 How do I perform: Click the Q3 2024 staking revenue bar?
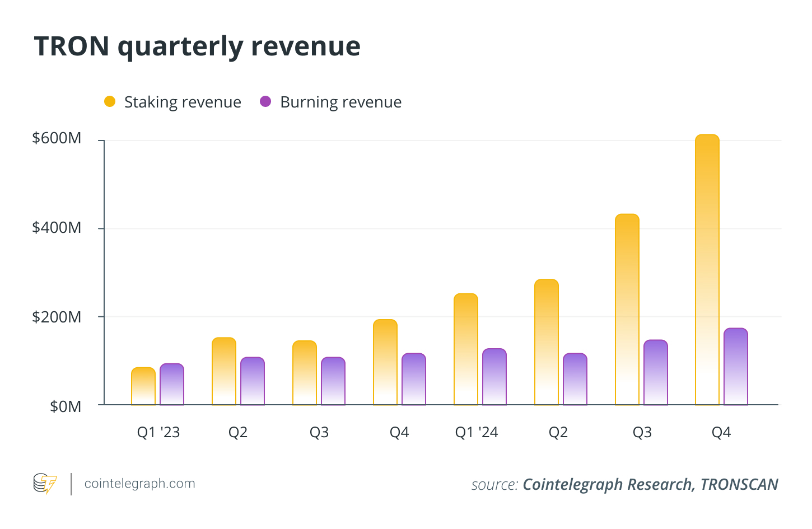click(x=627, y=310)
